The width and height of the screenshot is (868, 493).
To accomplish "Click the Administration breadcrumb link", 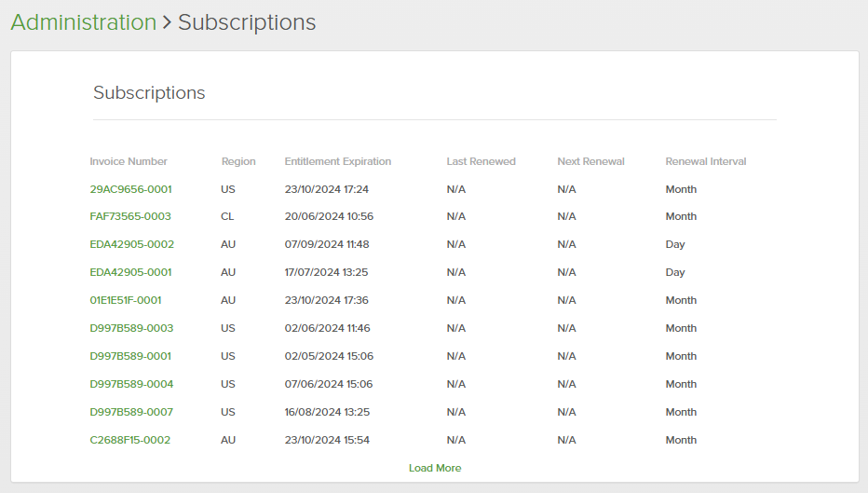I will tap(83, 22).
